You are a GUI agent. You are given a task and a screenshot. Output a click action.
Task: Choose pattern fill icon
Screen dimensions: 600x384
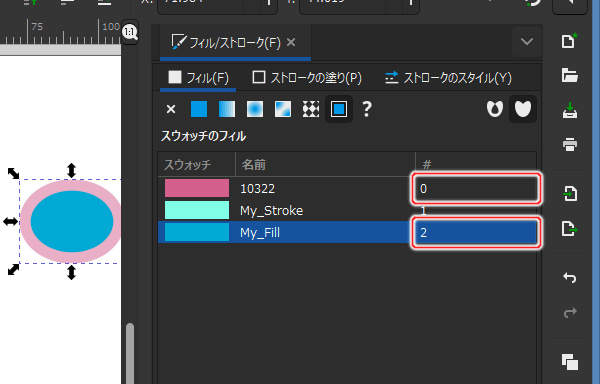tap(311, 109)
